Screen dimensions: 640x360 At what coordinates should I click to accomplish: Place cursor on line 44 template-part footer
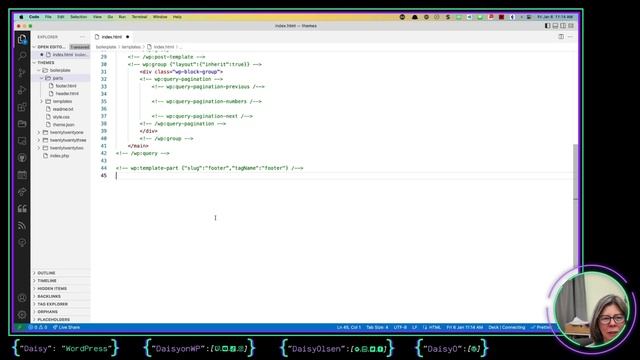(209, 168)
